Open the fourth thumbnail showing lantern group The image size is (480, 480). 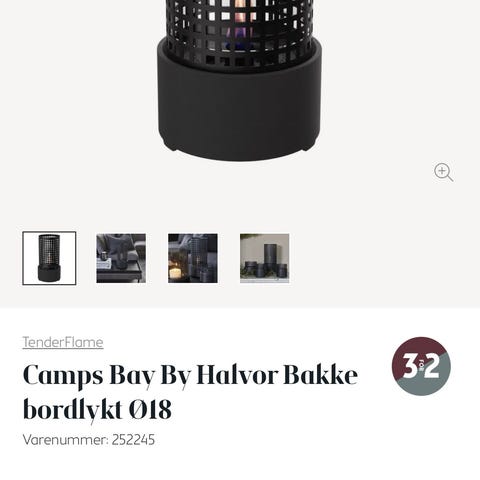tap(265, 258)
